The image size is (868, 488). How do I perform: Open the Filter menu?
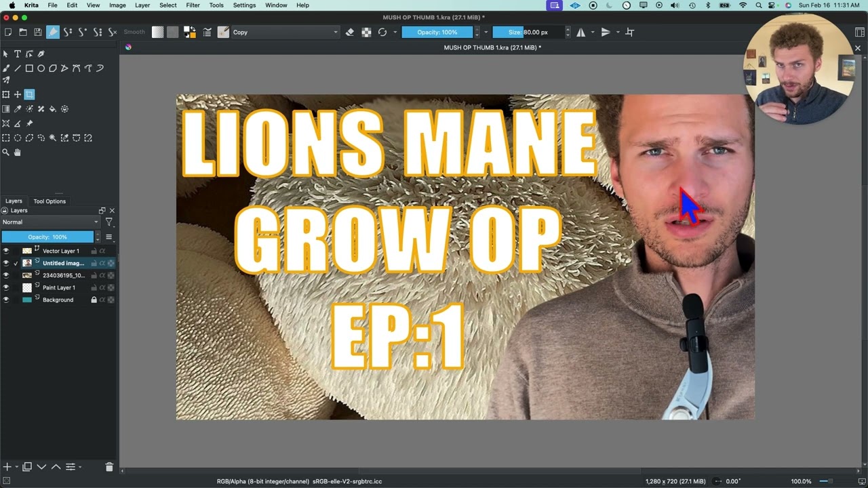[x=193, y=5]
